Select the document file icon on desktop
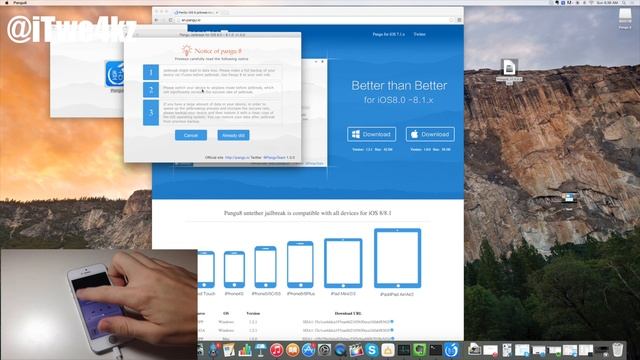Viewport: 640px width, 360px height. (x=509, y=68)
